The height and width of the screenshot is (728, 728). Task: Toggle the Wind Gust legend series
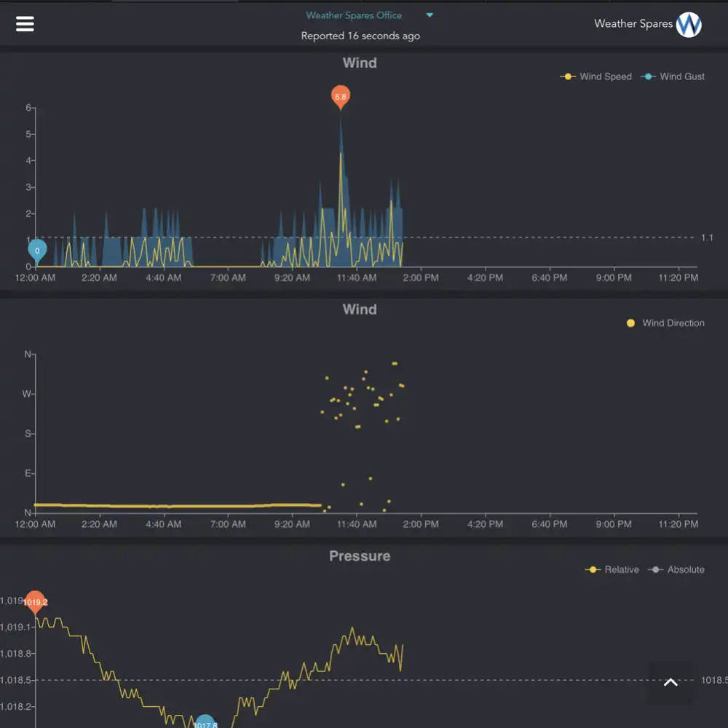[x=672, y=76]
